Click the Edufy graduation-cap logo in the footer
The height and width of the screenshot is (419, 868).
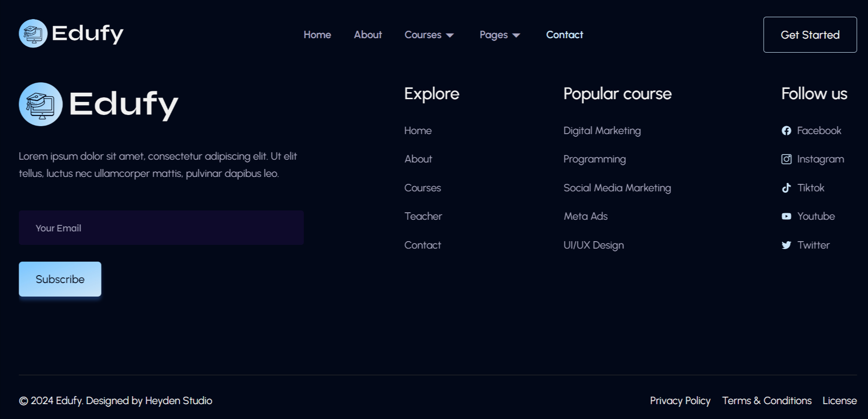pyautogui.click(x=40, y=104)
